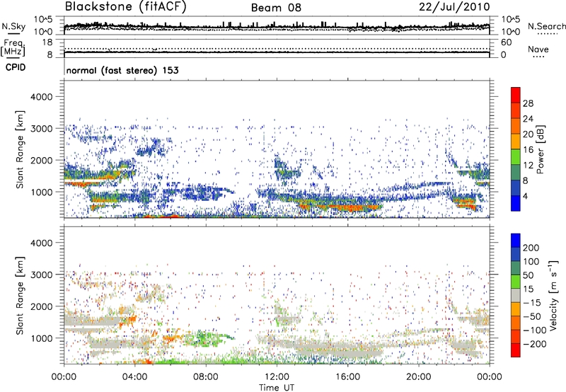Click the 18 tick on frequency axis
Image resolution: width=566 pixels, height=392 pixels.
click(x=47, y=42)
